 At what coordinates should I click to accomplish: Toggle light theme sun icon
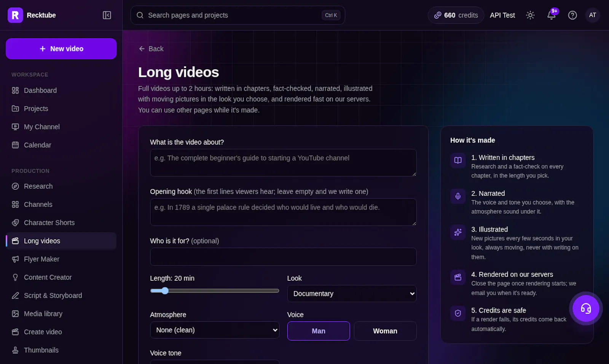click(530, 15)
